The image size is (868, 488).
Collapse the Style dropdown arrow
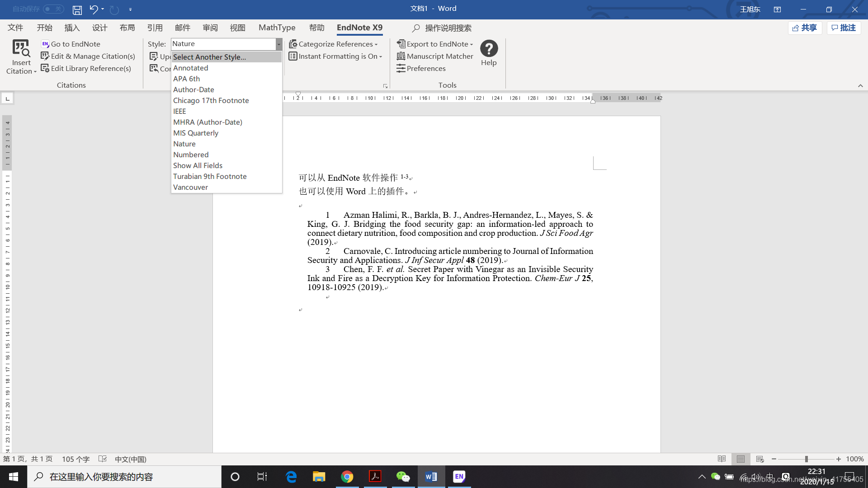[x=278, y=44]
